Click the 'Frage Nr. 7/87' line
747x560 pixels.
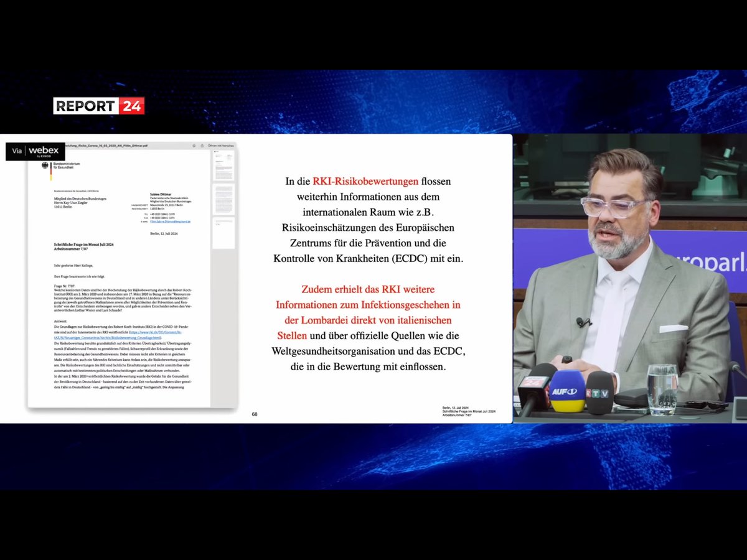click(x=64, y=286)
